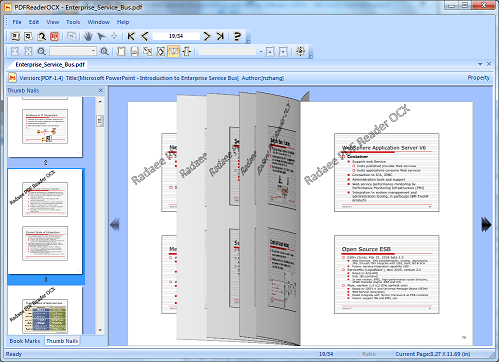Viewport: 499px width, 362px height.
Task: Click the open file icon in the toolbar
Action: pyautogui.click(x=15, y=36)
